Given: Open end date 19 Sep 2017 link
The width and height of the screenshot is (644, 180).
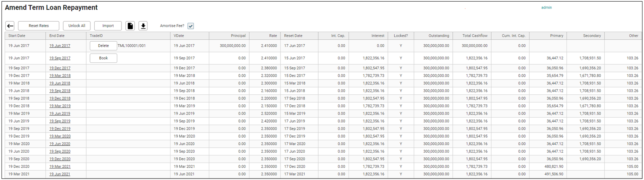Looking at the screenshot, I should coord(60,58).
